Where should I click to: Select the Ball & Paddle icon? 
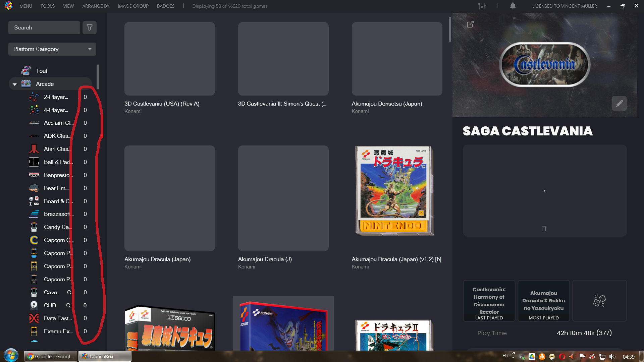pos(34,162)
